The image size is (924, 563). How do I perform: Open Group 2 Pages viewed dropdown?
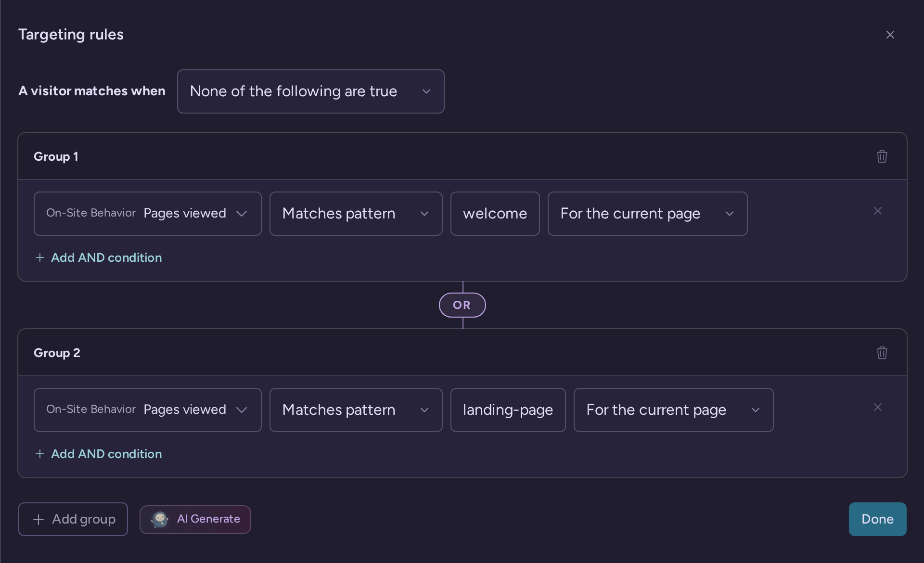pyautogui.click(x=147, y=410)
